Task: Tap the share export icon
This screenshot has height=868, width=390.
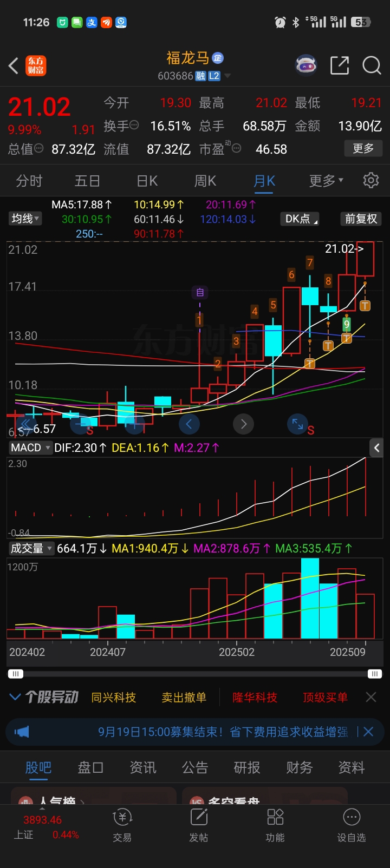Action: [x=340, y=65]
